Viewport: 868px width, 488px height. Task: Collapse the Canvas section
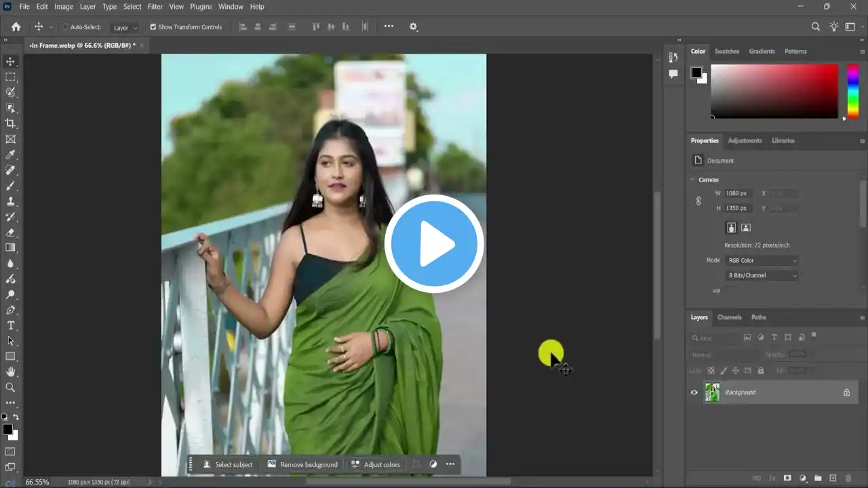tap(692, 180)
